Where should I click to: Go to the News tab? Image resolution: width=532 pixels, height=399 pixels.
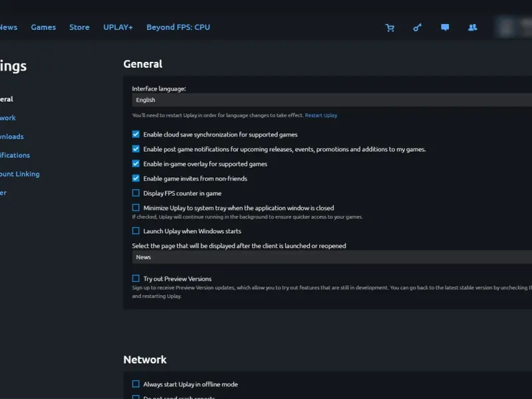click(9, 27)
